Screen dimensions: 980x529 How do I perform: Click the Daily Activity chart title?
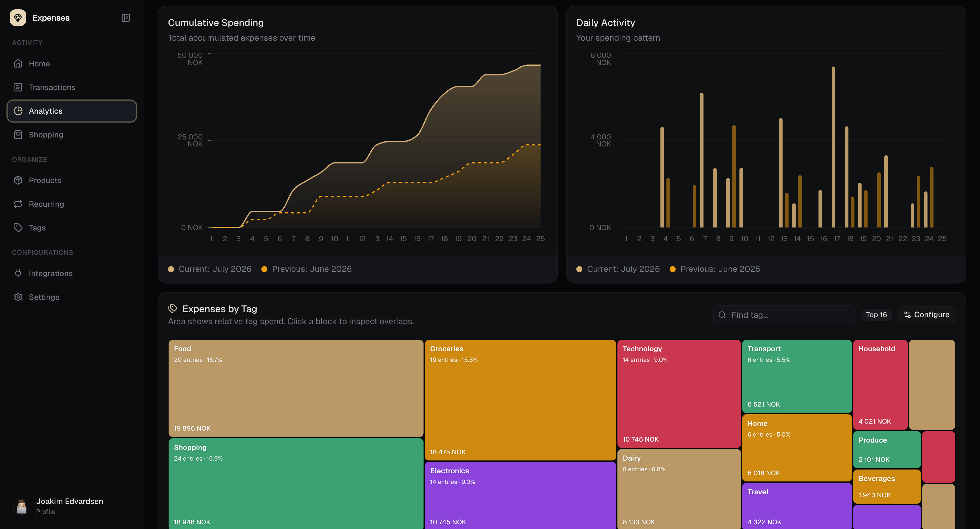point(606,23)
